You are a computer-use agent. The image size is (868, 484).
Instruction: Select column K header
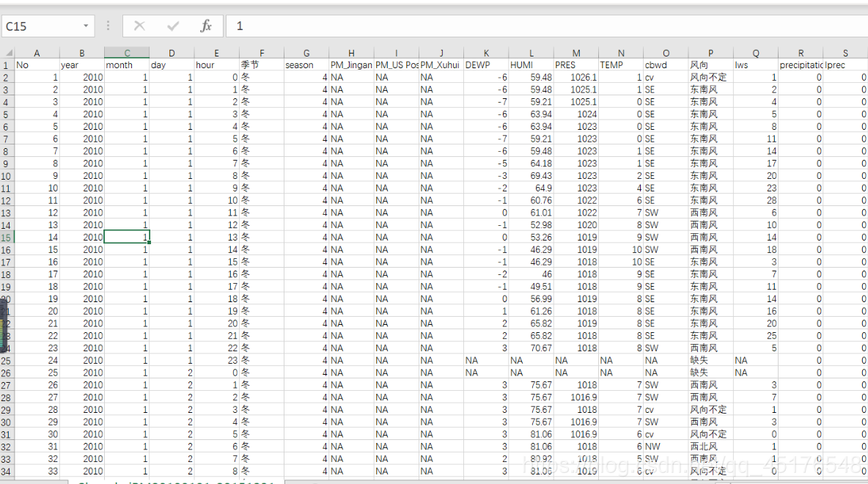(486, 53)
